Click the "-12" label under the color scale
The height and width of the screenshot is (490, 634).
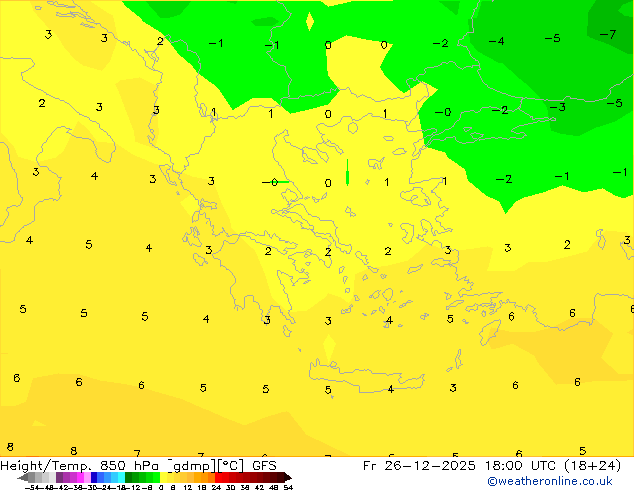[x=135, y=487]
